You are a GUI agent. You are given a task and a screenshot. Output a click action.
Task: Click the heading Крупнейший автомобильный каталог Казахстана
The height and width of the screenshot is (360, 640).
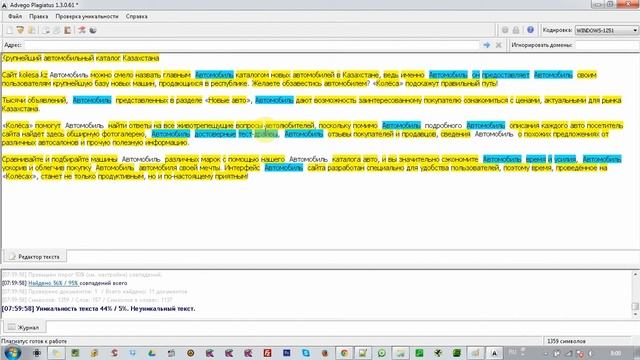pyautogui.click(x=81, y=58)
